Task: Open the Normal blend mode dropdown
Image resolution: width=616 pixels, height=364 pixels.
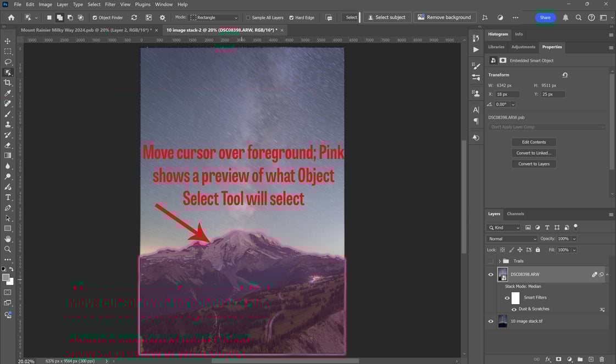Action: coord(512,239)
